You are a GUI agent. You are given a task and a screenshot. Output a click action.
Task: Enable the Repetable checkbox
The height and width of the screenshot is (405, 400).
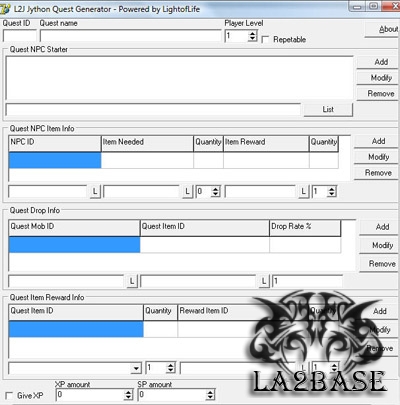tap(265, 40)
